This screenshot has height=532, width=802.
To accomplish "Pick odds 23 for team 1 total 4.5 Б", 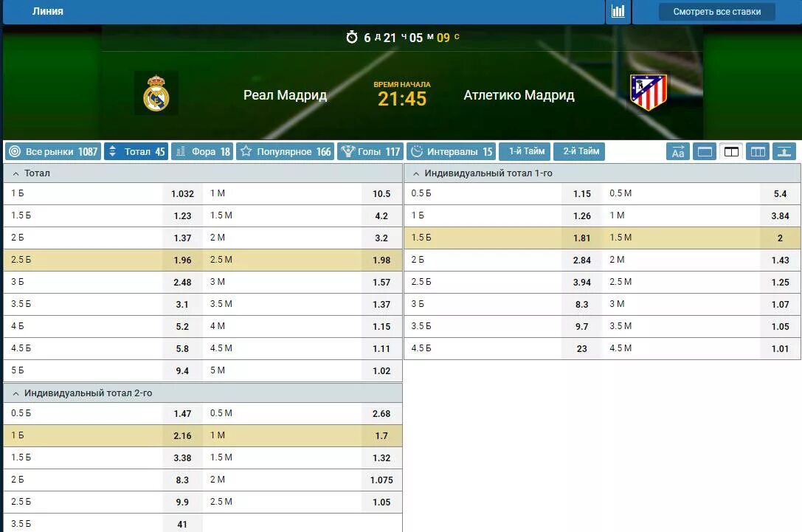I will coord(582,349).
